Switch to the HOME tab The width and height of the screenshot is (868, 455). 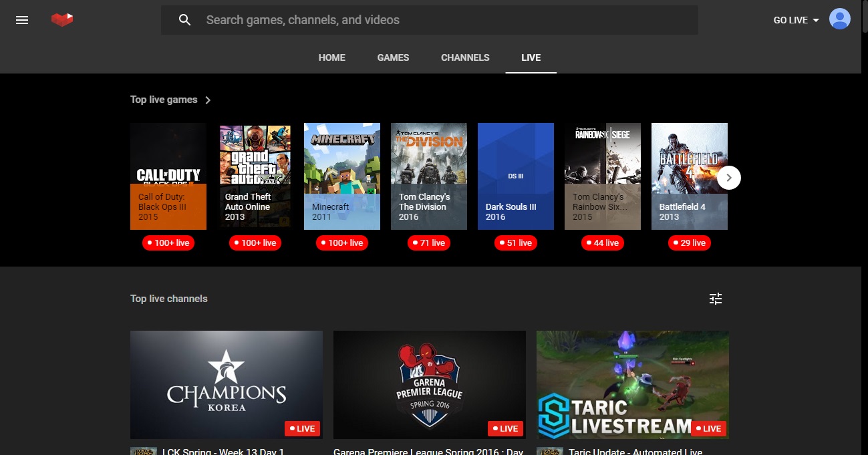pos(332,57)
